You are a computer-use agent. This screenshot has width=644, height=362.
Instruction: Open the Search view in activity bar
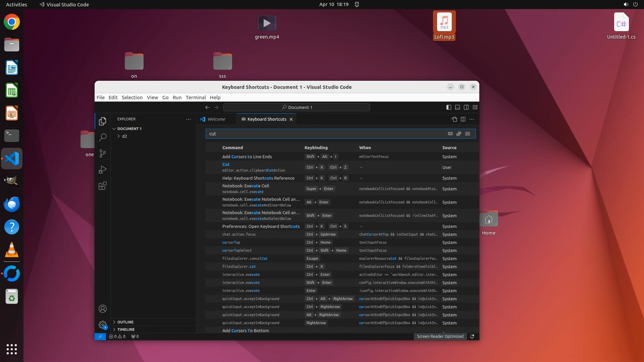pyautogui.click(x=103, y=137)
